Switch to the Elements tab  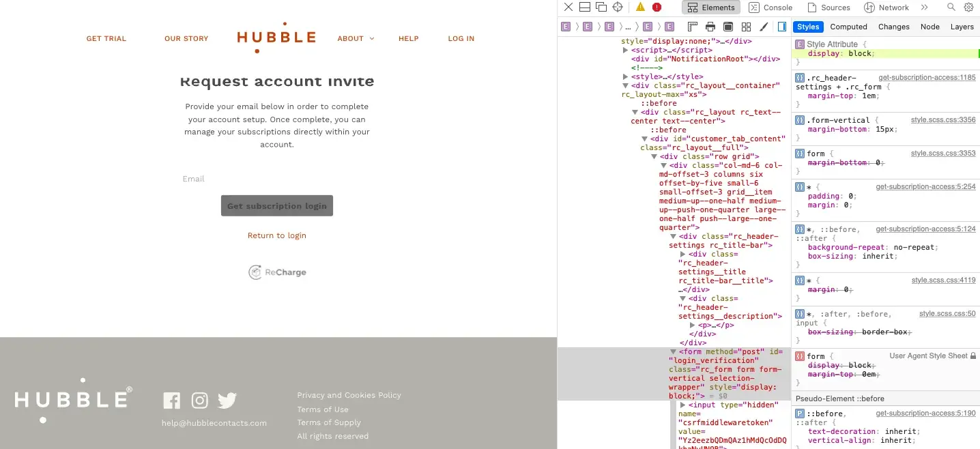[710, 8]
